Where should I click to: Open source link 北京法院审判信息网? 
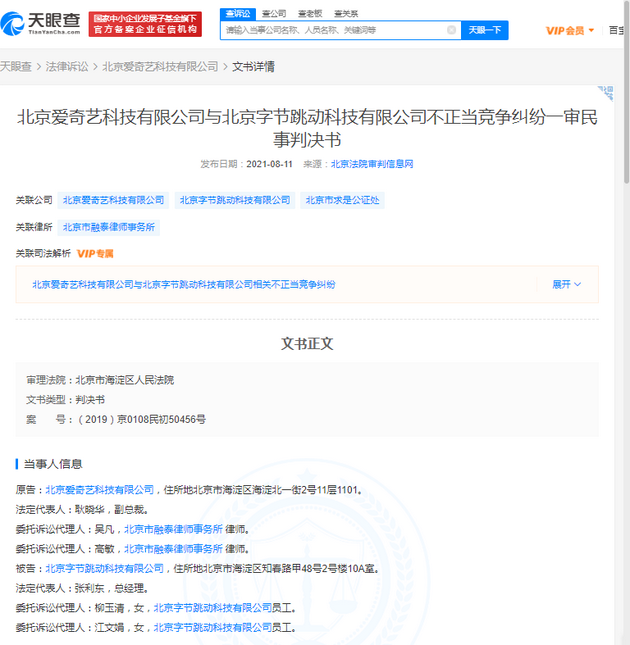pyautogui.click(x=372, y=164)
